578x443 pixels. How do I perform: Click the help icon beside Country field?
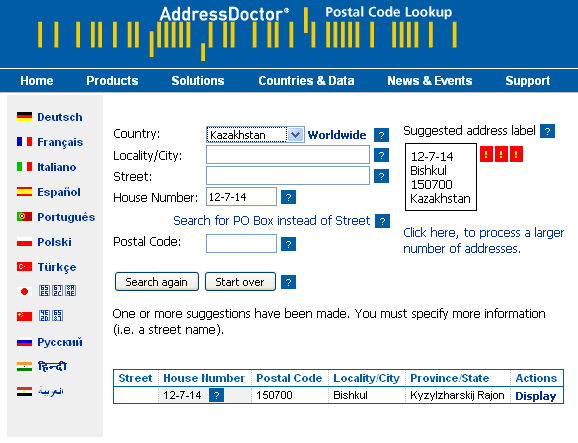coord(382,135)
